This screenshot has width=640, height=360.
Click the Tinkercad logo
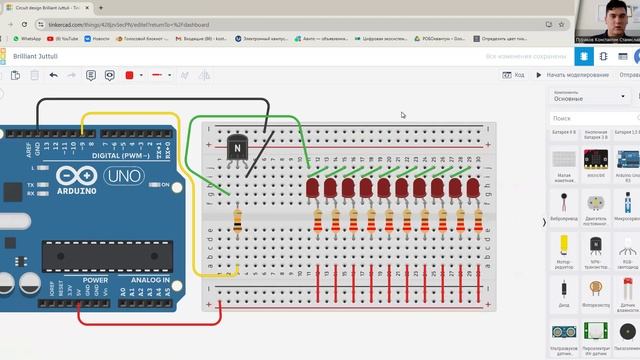click(2, 56)
